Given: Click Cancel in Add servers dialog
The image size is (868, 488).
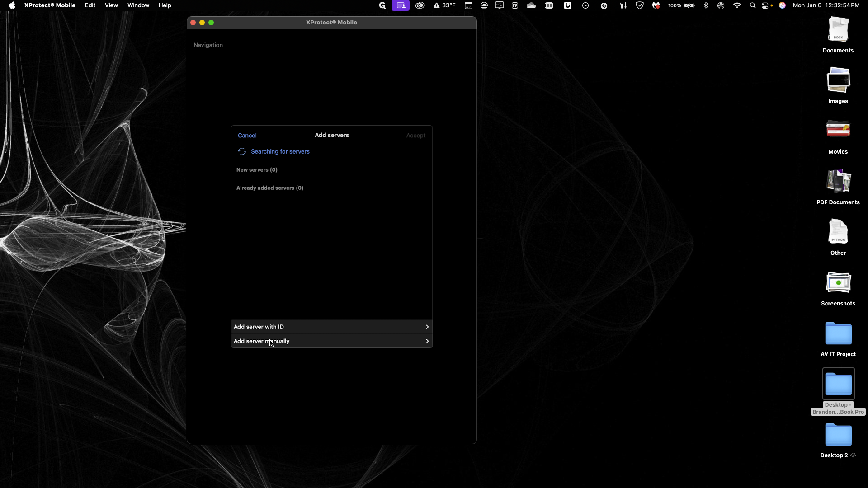Looking at the screenshot, I should click(247, 136).
